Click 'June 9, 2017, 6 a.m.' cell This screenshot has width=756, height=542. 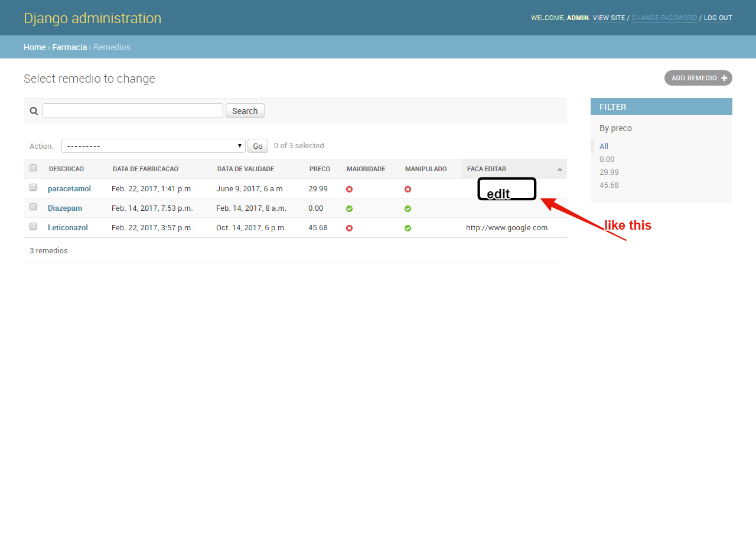pyautogui.click(x=250, y=189)
